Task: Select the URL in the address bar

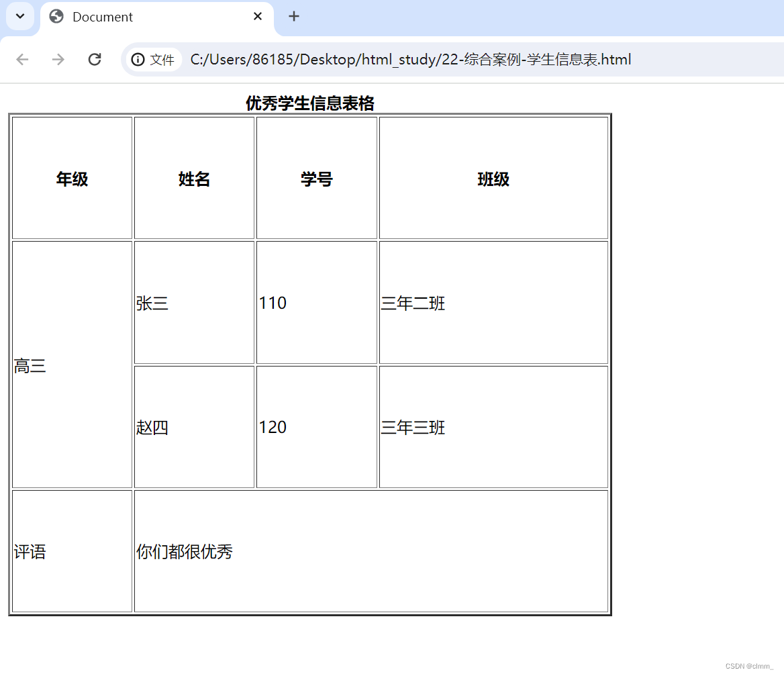Action: tap(410, 59)
